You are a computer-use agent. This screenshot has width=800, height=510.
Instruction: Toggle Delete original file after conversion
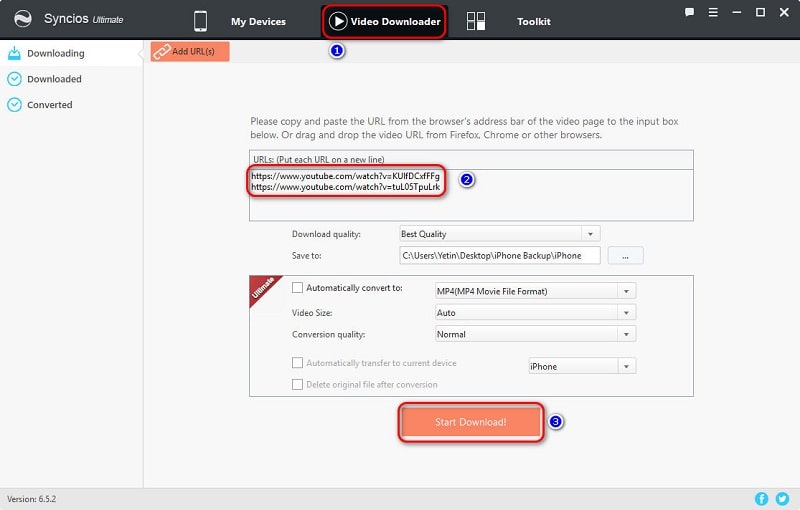coord(297,384)
